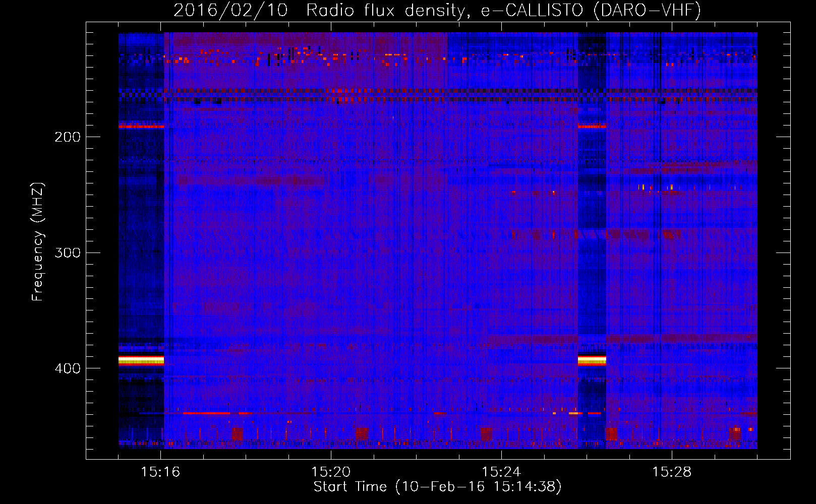
Task: Click the "300" frequency tick label
Action: [x=68, y=253]
